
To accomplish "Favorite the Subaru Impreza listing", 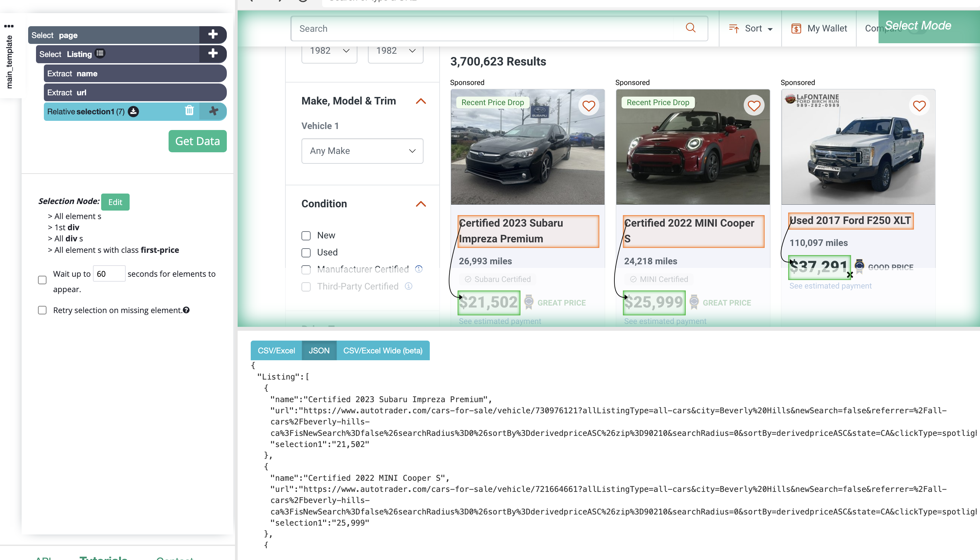I will [589, 105].
